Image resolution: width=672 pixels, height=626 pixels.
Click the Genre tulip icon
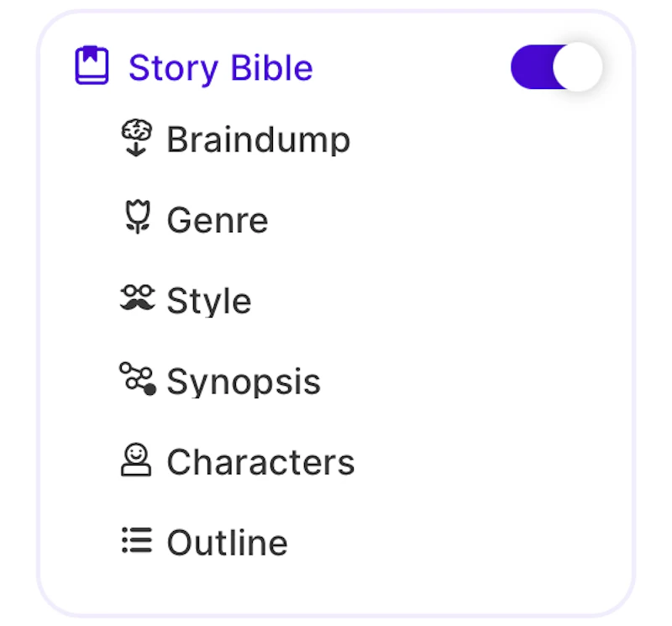tap(137, 218)
